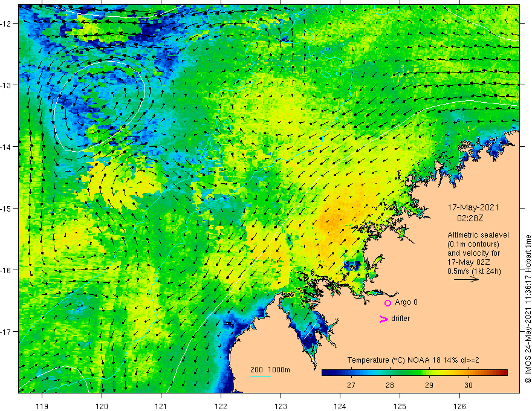Click the 'drifter' legend label
This screenshot has height=411, width=532.
[x=400, y=319]
